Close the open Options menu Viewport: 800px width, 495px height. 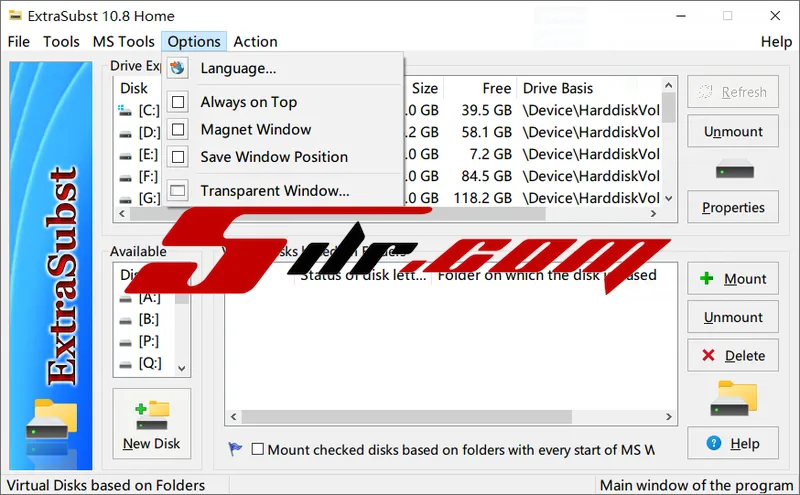point(194,41)
